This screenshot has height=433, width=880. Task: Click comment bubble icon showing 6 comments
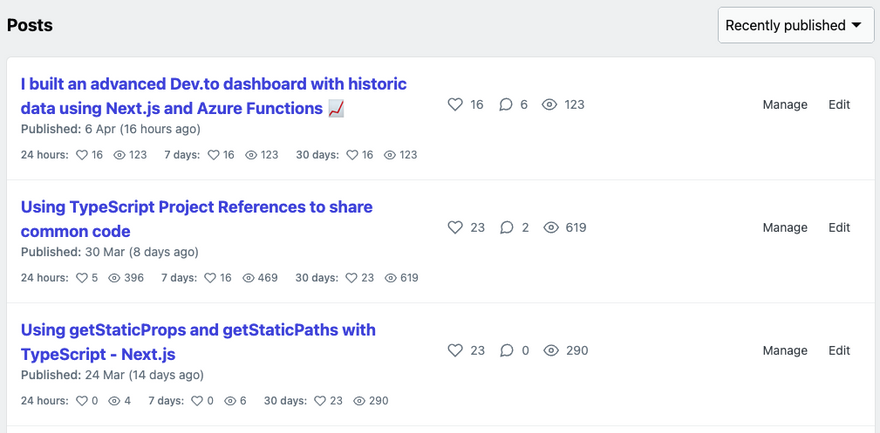click(x=506, y=104)
